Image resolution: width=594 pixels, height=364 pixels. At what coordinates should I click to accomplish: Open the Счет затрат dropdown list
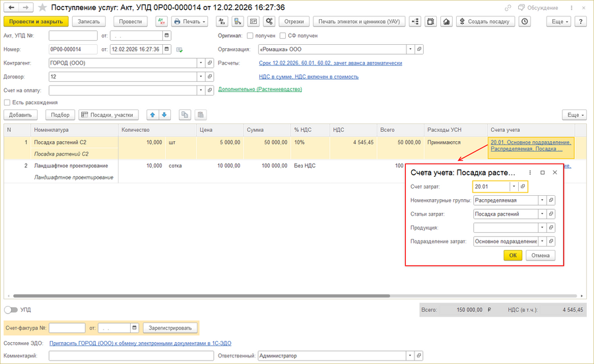point(514,187)
